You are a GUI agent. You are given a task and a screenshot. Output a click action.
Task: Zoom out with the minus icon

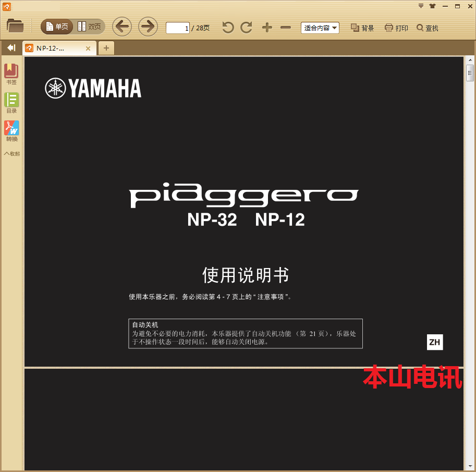[286, 28]
